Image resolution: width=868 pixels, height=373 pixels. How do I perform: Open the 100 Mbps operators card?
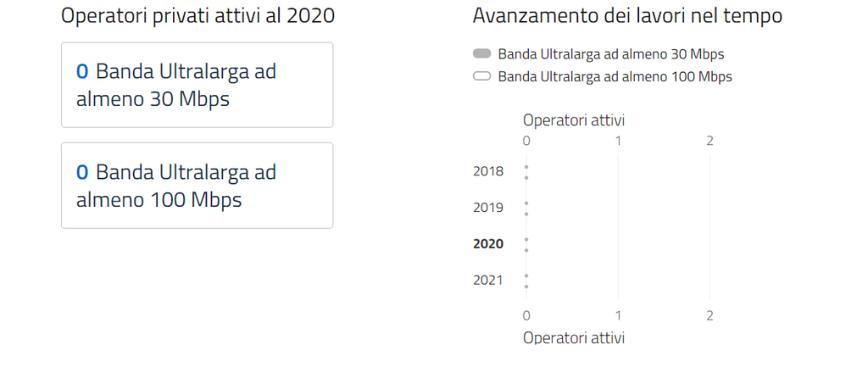(197, 185)
